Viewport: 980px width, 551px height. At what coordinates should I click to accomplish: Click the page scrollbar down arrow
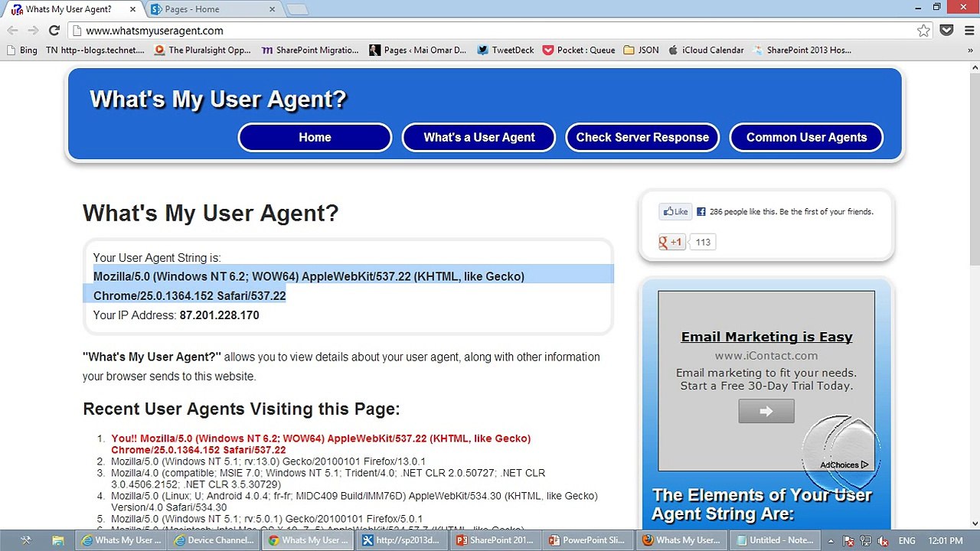click(x=974, y=523)
